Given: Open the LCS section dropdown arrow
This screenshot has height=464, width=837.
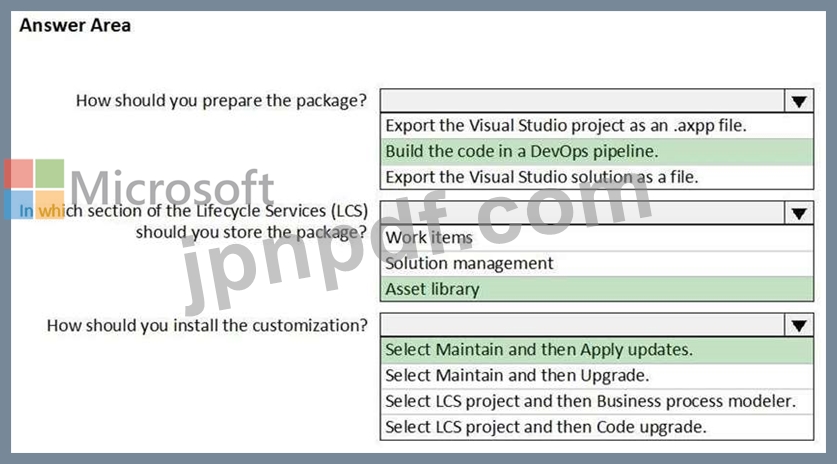Looking at the screenshot, I should pyautogui.click(x=798, y=213).
